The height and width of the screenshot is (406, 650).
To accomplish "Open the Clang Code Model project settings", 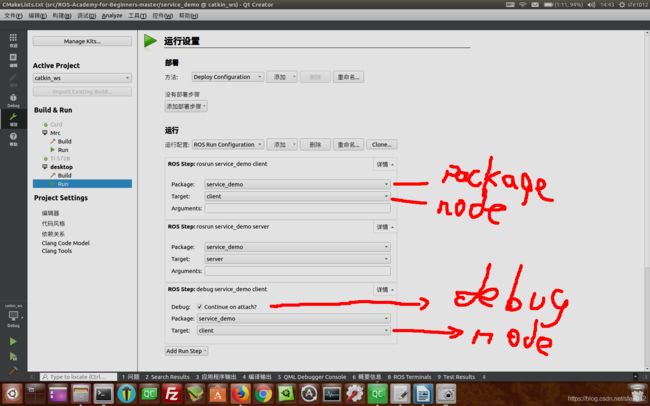I will [65, 243].
